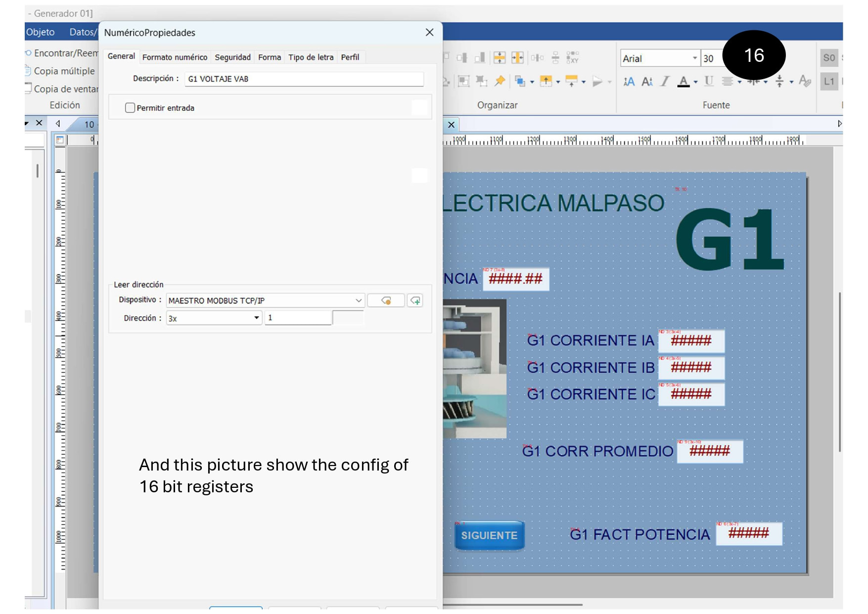
Task: Switch to the Formato numérico tab
Action: [x=175, y=57]
